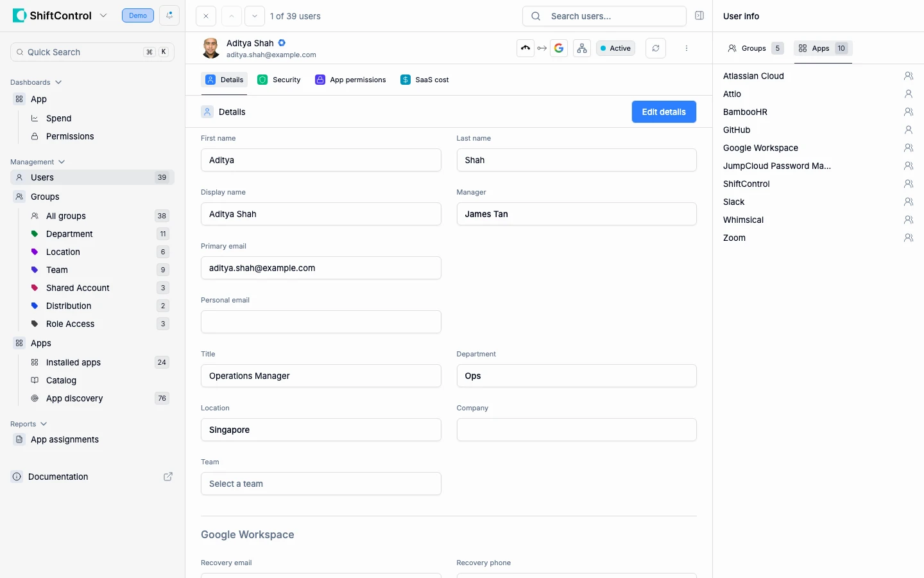Click the Edit details button
The width and height of the screenshot is (924, 578).
click(x=664, y=112)
